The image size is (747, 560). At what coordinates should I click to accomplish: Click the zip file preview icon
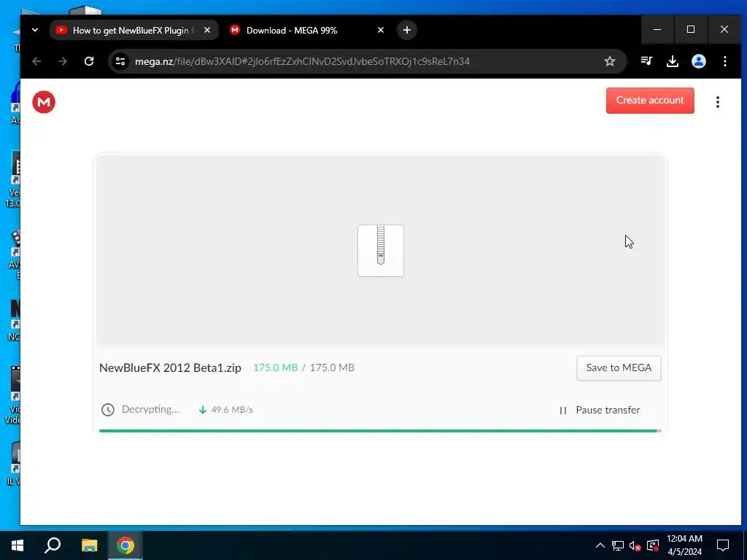pyautogui.click(x=381, y=251)
